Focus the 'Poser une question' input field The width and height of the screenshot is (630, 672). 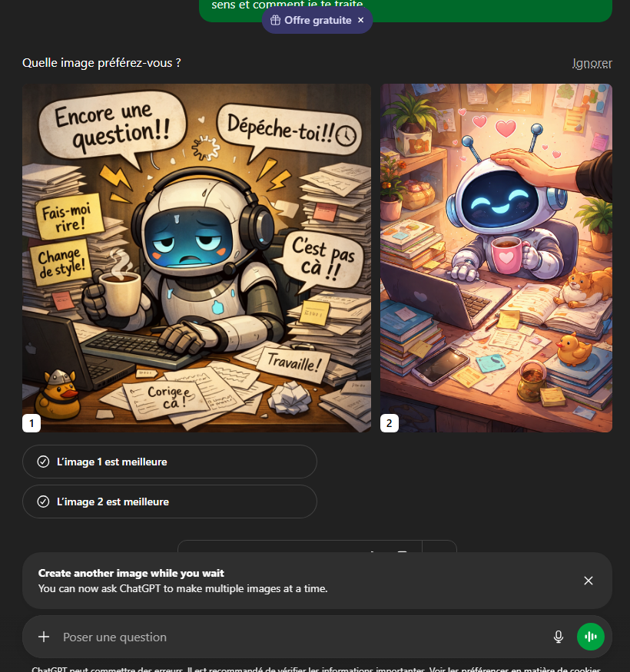(300, 637)
